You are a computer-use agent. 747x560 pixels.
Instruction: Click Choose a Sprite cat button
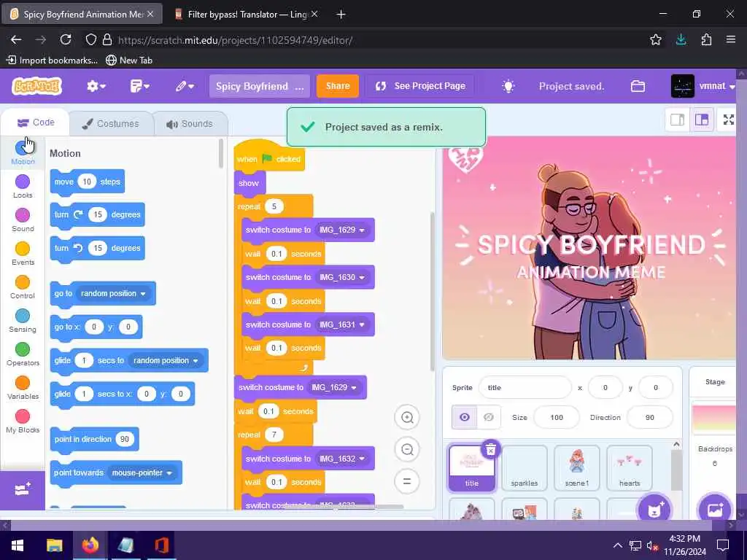(x=654, y=510)
